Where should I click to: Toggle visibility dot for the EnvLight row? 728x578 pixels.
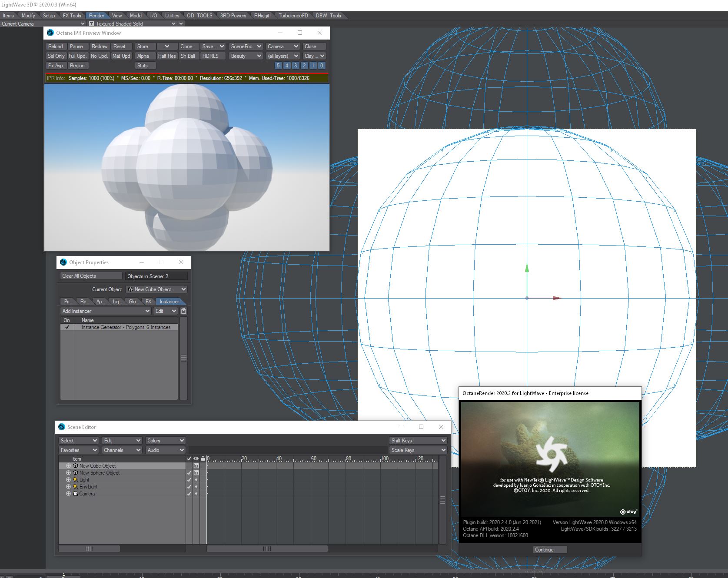pos(196,487)
